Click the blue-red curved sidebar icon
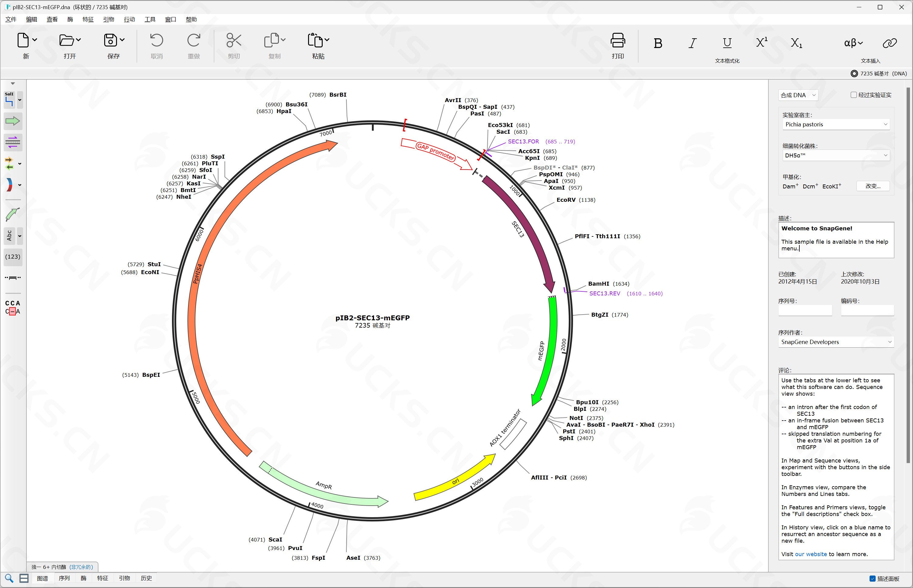Viewport: 913px width, 588px height. [x=9, y=185]
